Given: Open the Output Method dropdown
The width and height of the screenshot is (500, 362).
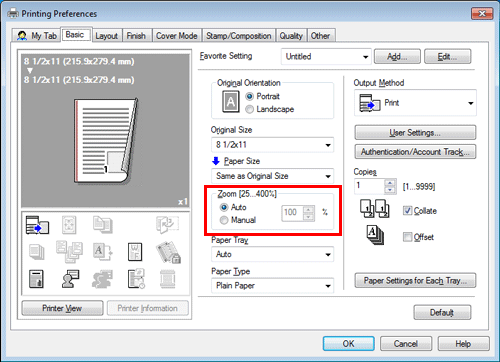Looking at the screenshot, I should [415, 103].
